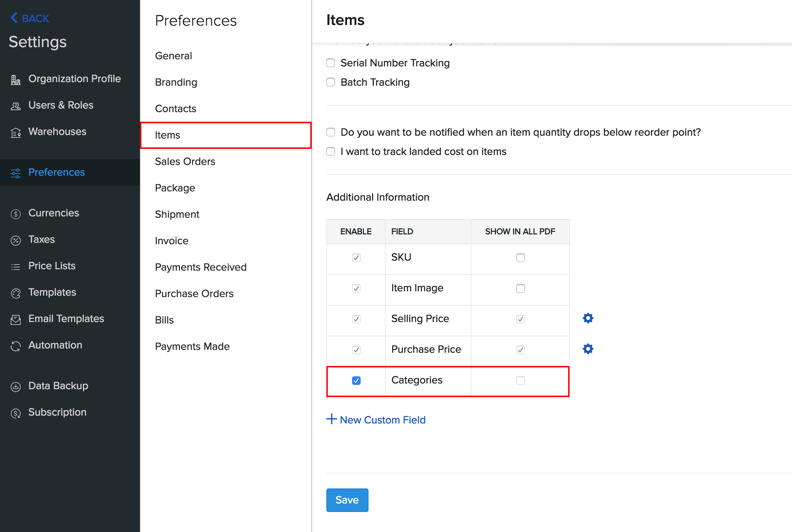This screenshot has height=532, width=792.
Task: Open the Sales Orders preferences
Action: click(x=185, y=161)
